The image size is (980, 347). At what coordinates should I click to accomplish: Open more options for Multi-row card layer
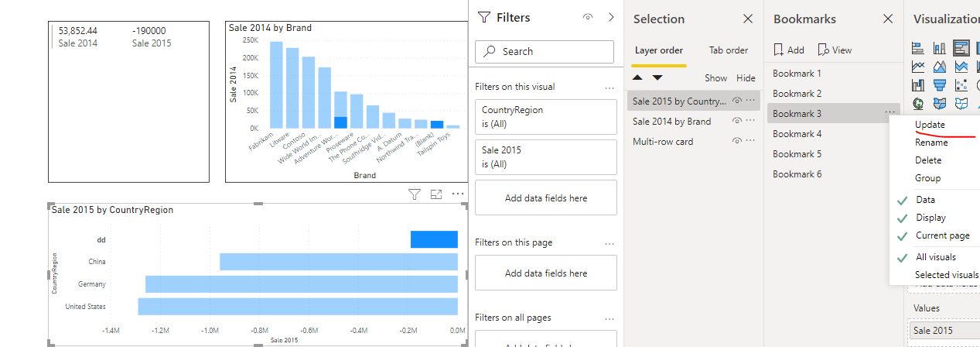750,141
